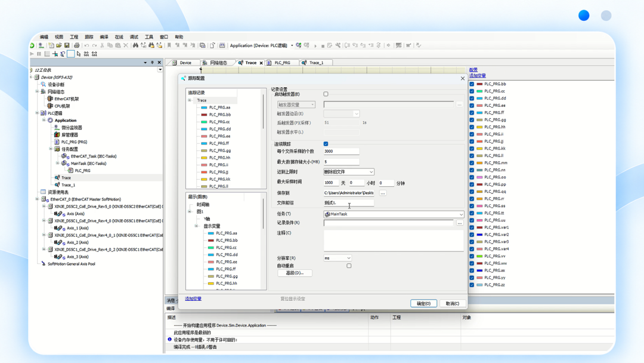Image resolution: width=644 pixels, height=363 pixels.
Task: Switch to the PLC_PRG editor tab
Action: coord(282,63)
